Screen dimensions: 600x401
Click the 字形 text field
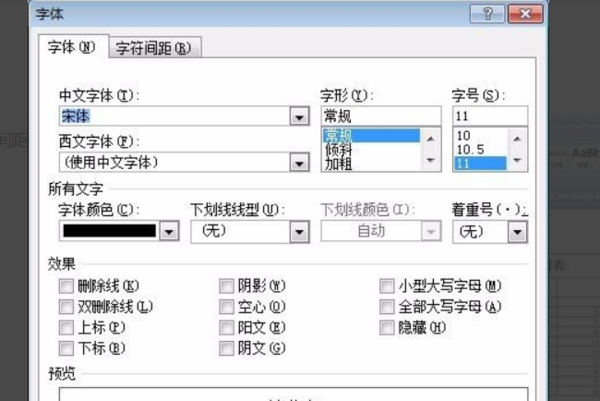tap(381, 116)
